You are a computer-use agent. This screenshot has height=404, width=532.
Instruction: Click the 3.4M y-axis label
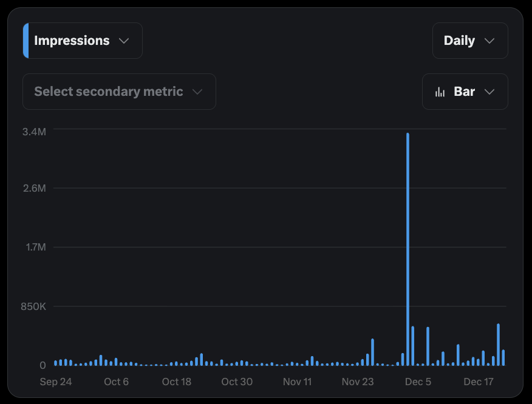tap(34, 131)
